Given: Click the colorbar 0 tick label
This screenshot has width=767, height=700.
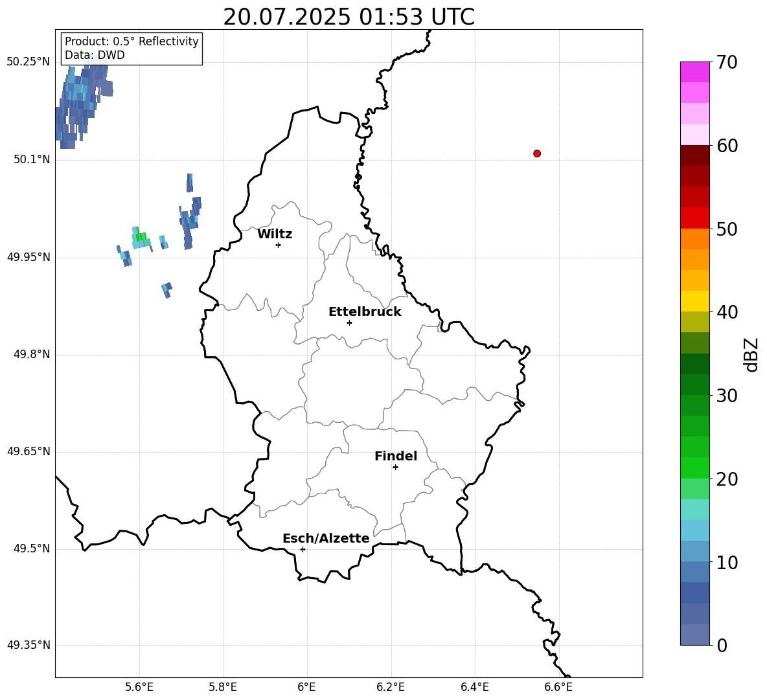Looking at the screenshot, I should tap(722, 645).
